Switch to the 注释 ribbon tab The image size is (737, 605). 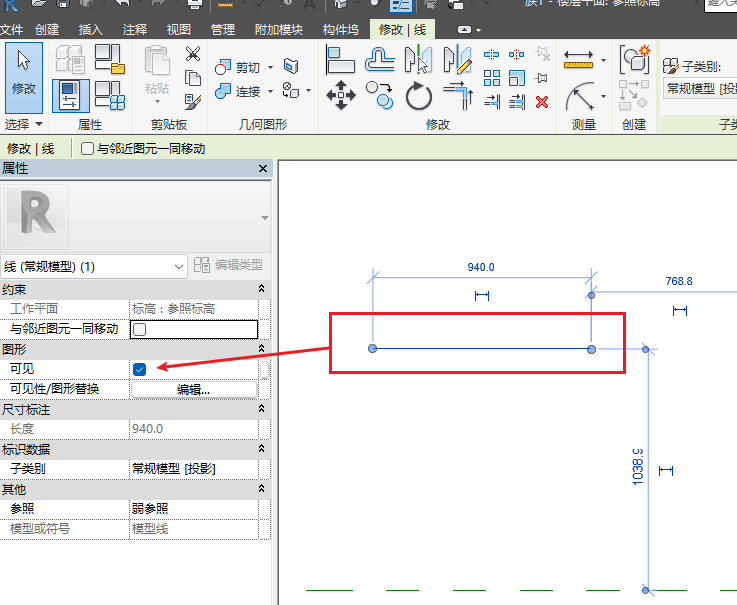coord(135,30)
